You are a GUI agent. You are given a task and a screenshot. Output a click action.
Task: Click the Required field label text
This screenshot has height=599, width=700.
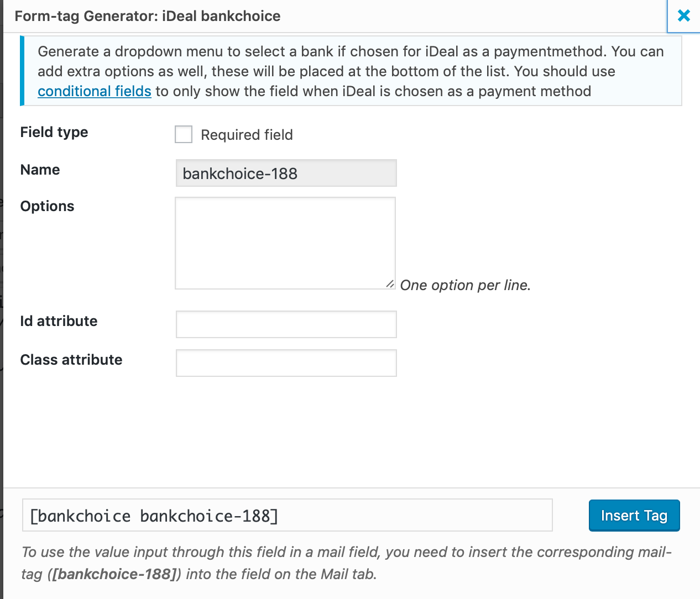pyautogui.click(x=247, y=135)
